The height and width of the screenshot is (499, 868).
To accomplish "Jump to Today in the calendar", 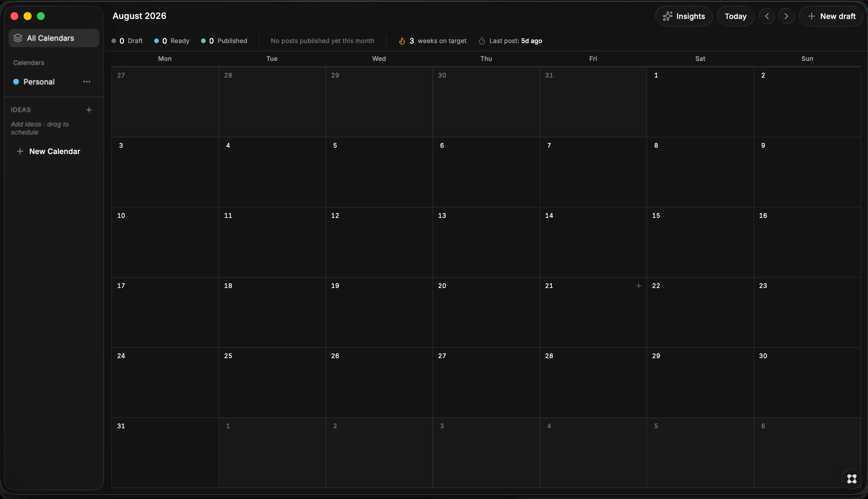I will (736, 16).
